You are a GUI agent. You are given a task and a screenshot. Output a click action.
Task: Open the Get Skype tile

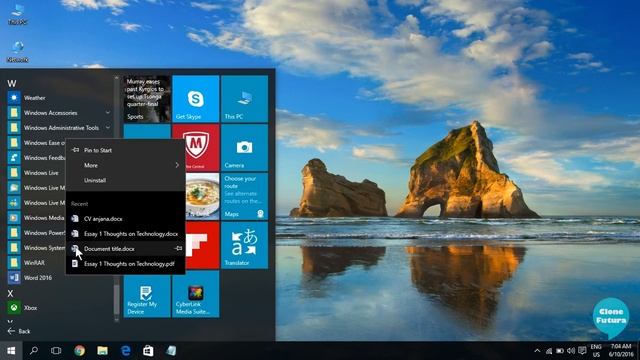196,99
